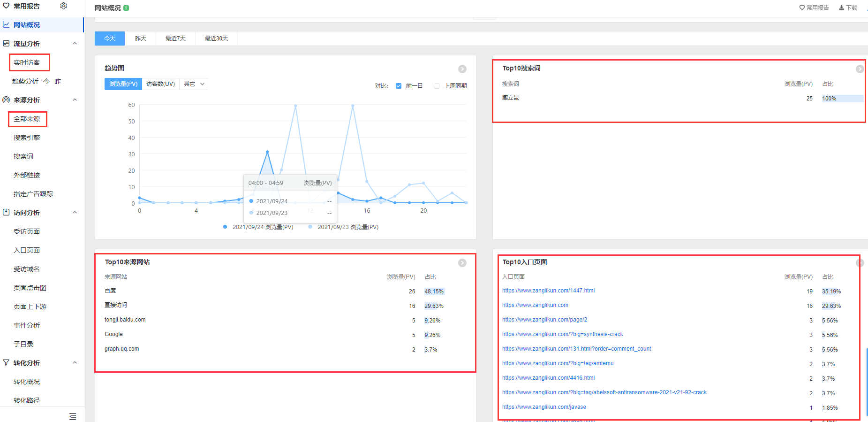The height and width of the screenshot is (422, 868).
Task: Open Top10搜索词 detail arrow icon
Action: [860, 69]
